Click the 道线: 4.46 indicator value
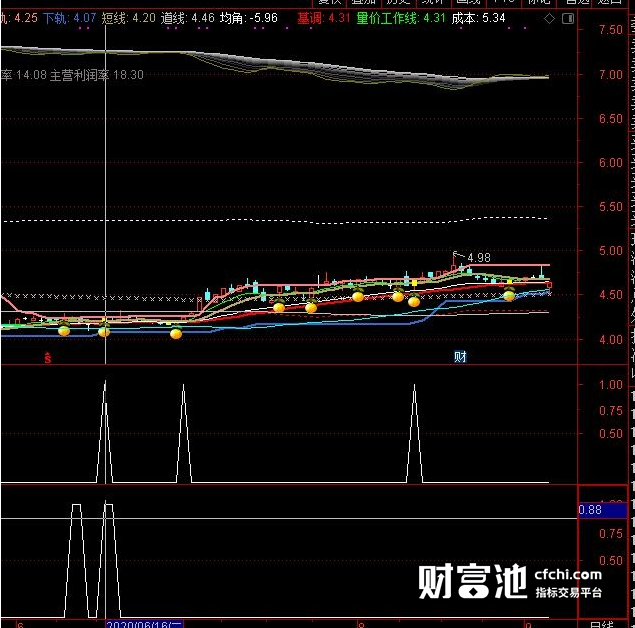This screenshot has height=628, width=635. [188, 18]
